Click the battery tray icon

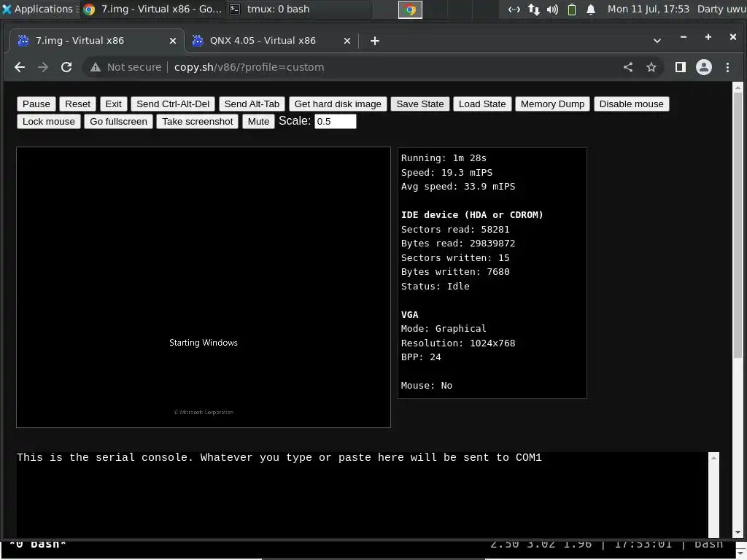click(x=572, y=9)
